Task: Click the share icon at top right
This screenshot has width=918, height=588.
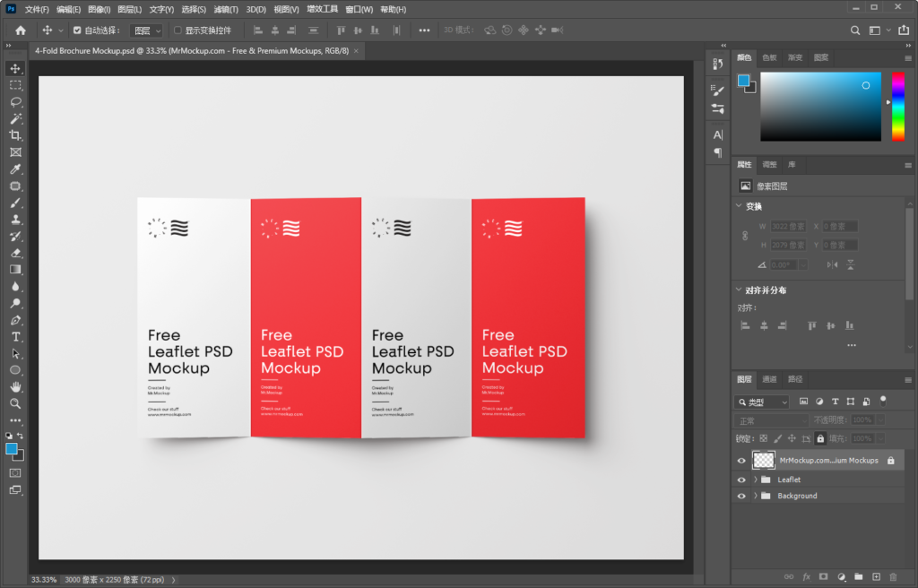Action: pos(904,30)
